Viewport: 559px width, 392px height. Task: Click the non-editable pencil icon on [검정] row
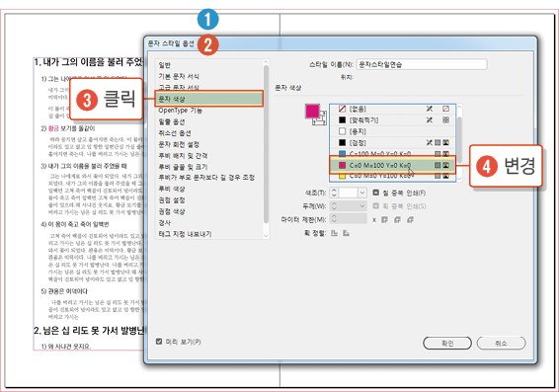(x=430, y=142)
